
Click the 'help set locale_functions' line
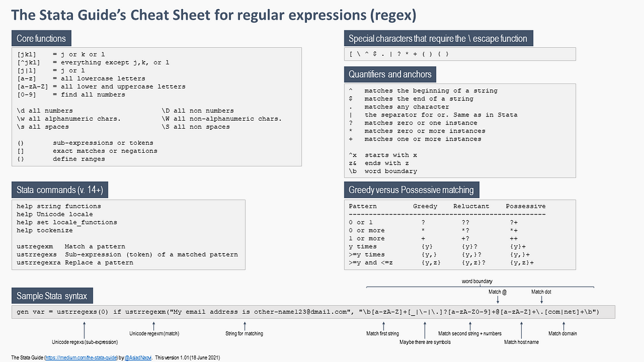67,222
